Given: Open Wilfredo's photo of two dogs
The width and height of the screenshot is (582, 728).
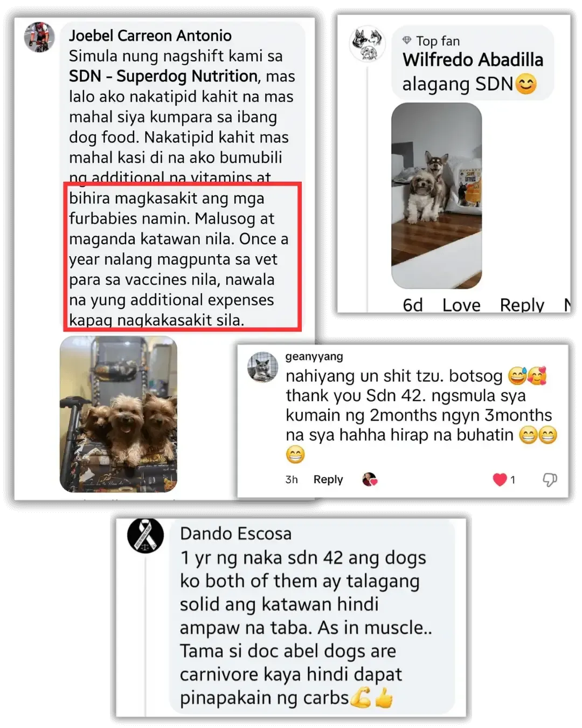Looking at the screenshot, I should click(x=436, y=196).
